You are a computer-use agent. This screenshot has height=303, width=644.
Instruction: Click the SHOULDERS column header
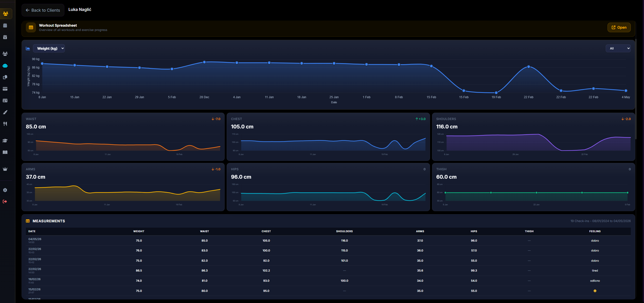tap(344, 231)
